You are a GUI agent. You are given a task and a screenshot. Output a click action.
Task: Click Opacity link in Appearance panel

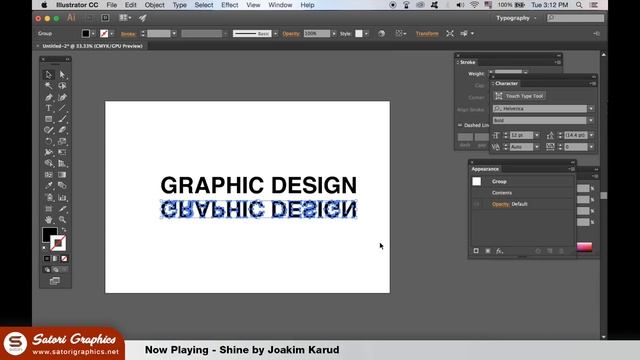pyautogui.click(x=500, y=204)
